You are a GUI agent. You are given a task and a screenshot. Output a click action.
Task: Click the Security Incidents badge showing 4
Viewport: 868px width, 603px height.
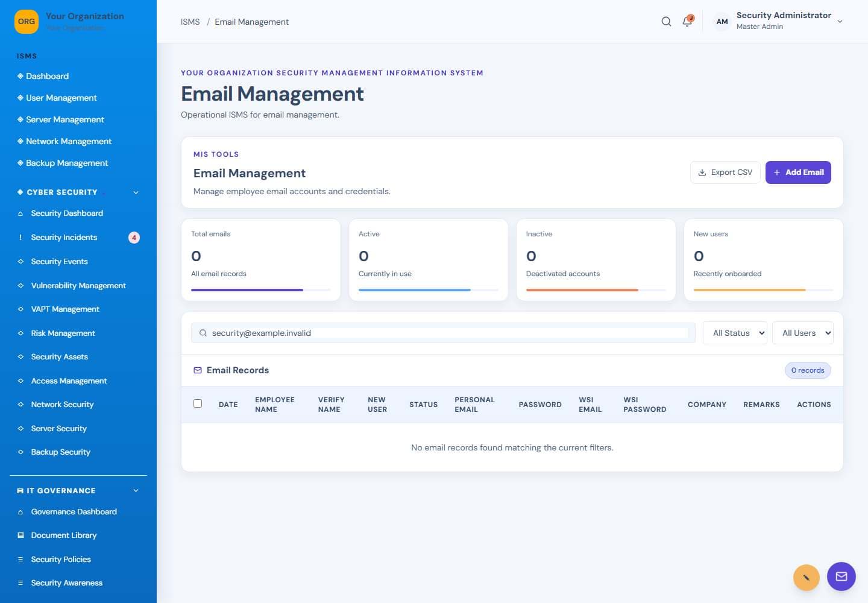(x=134, y=238)
